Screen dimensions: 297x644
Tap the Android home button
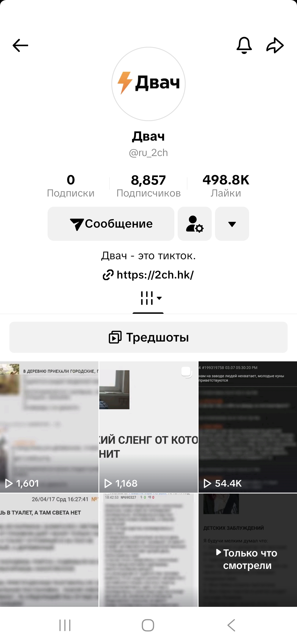tap(148, 625)
